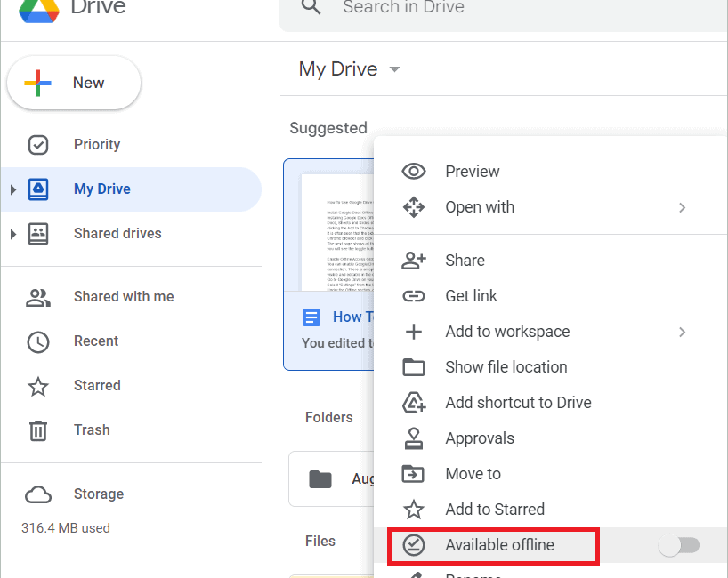Click the Docs file icon on suggested card

click(311, 317)
